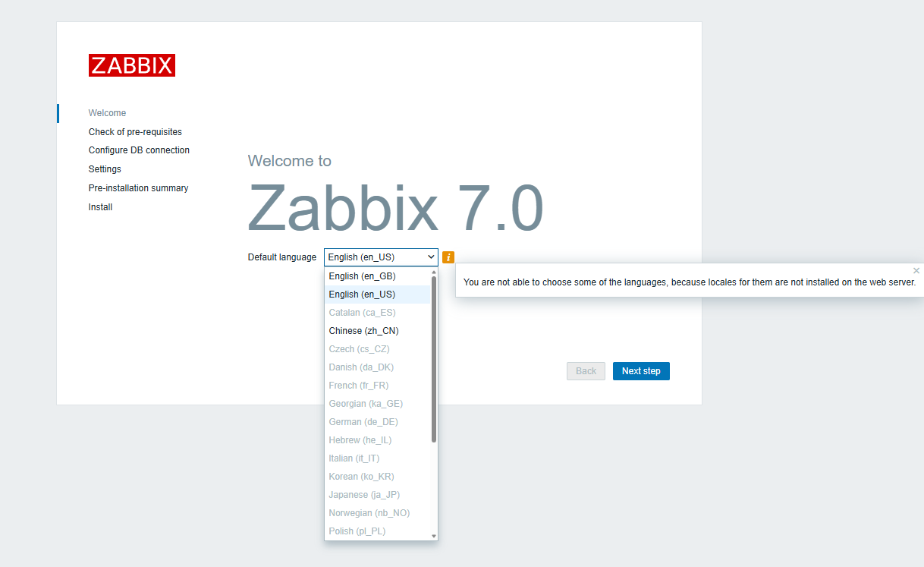Click the language list scroll-up arrow
Screen dimensions: 924x567
(434, 272)
